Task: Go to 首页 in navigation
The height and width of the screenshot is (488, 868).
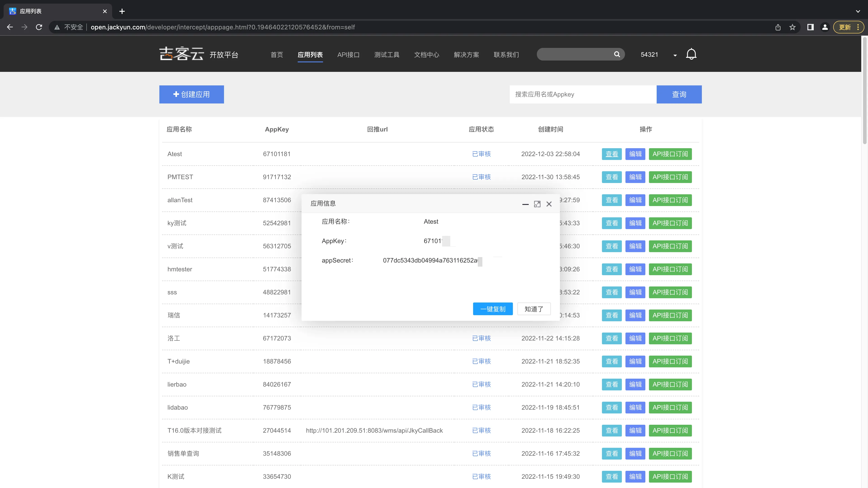Action: pyautogui.click(x=277, y=54)
